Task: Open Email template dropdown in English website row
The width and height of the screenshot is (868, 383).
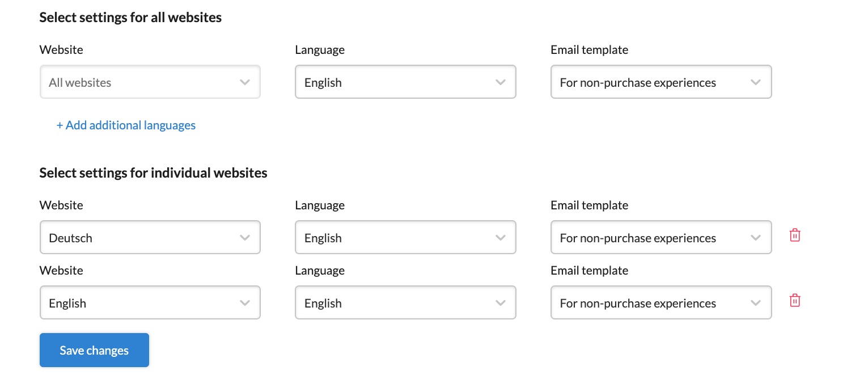Action: coord(661,303)
